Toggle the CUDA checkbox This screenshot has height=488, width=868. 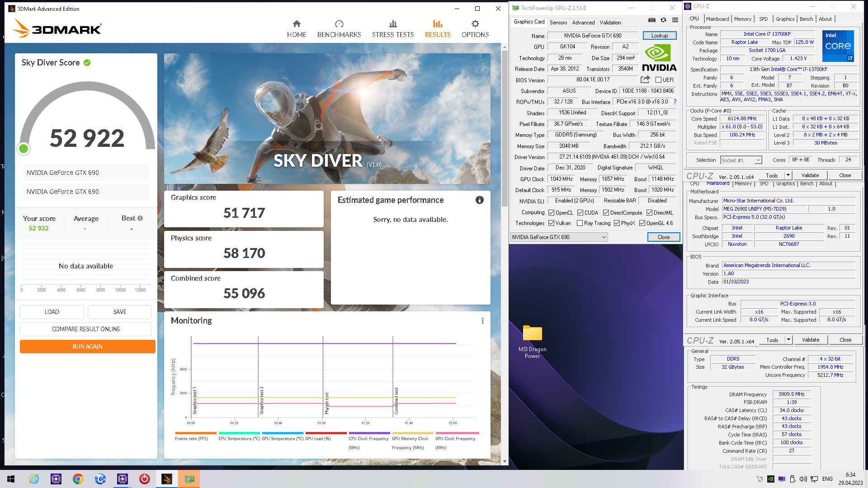tap(580, 213)
